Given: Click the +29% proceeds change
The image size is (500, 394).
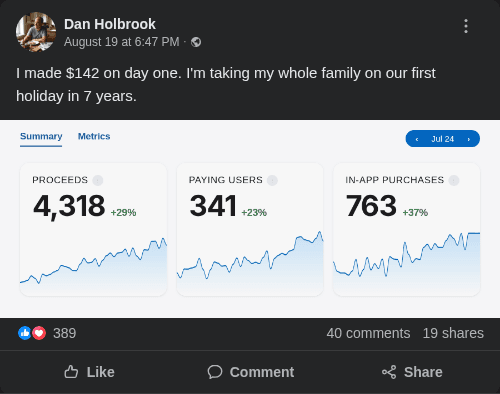Looking at the screenshot, I should pos(123,213).
